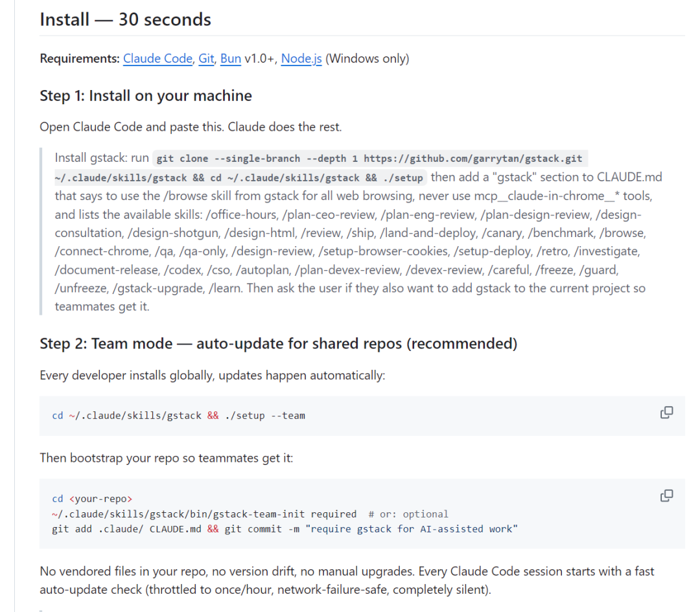Click the "Then bootstrap your repo" sentence
The height and width of the screenshot is (612, 700).
coord(166,459)
